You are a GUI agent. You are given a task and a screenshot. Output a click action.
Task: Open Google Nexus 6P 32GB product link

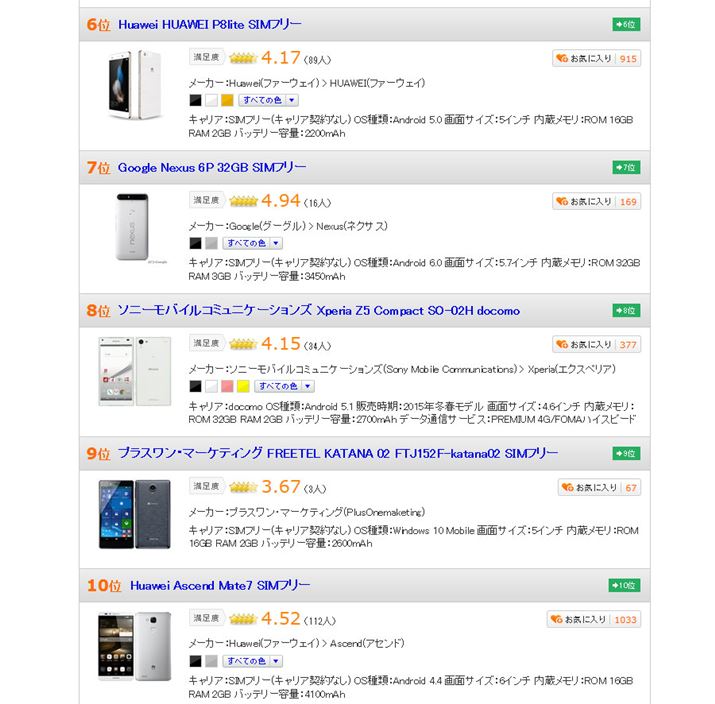tap(212, 167)
